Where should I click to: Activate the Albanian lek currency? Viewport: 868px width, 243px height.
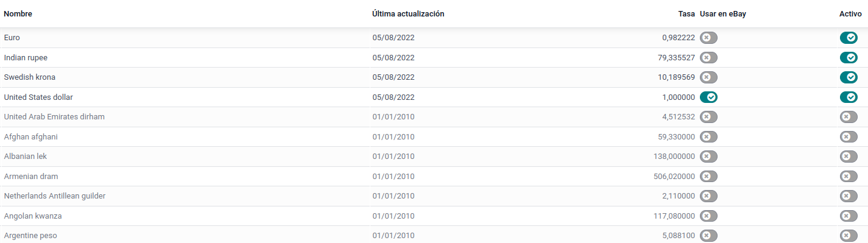[x=849, y=157]
